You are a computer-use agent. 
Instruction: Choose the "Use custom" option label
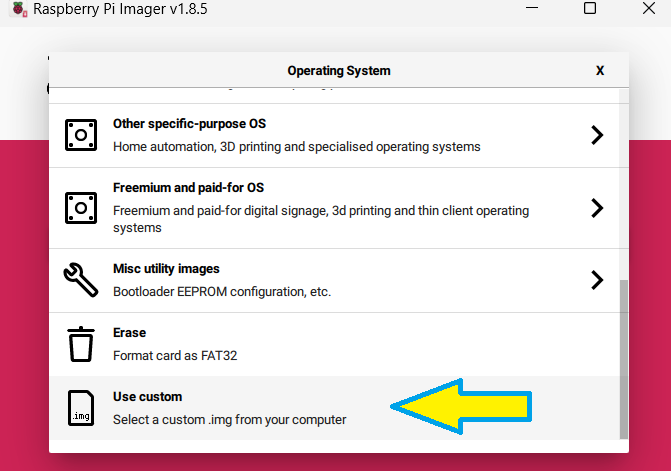click(x=147, y=397)
